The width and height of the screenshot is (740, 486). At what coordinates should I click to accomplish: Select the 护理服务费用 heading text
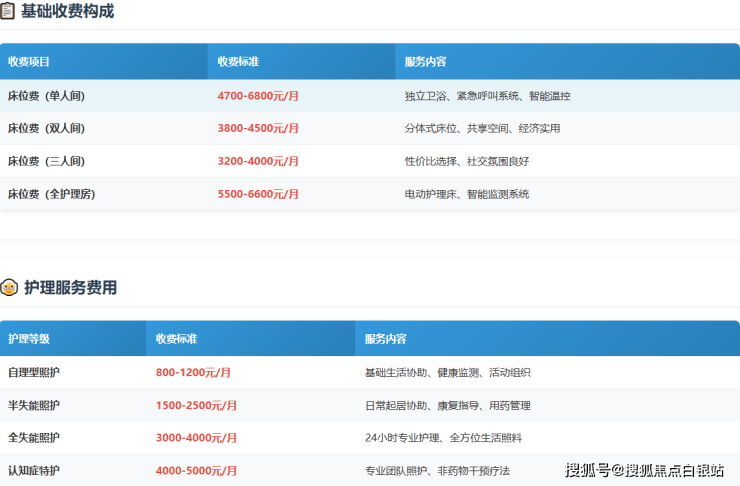click(71, 287)
